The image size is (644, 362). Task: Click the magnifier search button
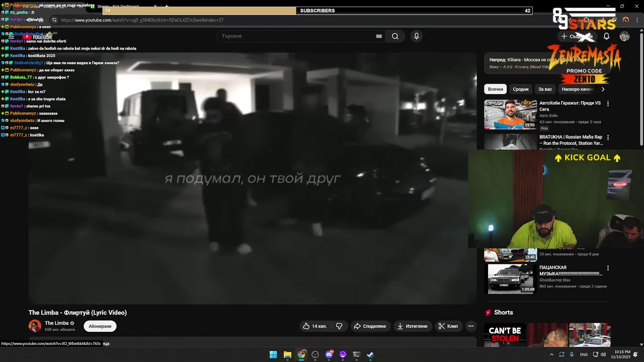tap(395, 36)
